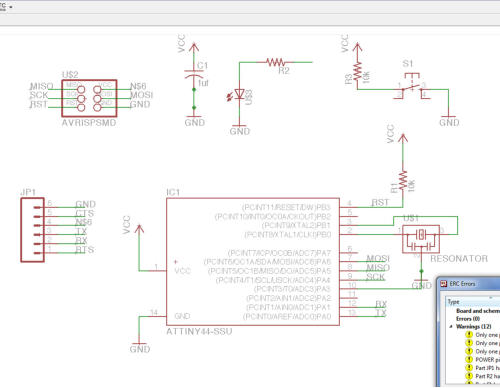This screenshot has height=388, width=500.
Task: Click the Type column header in ERC Errors
Action: click(x=473, y=302)
